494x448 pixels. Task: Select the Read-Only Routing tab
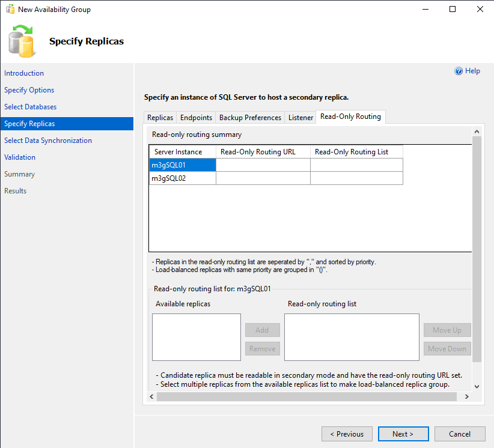(x=350, y=117)
